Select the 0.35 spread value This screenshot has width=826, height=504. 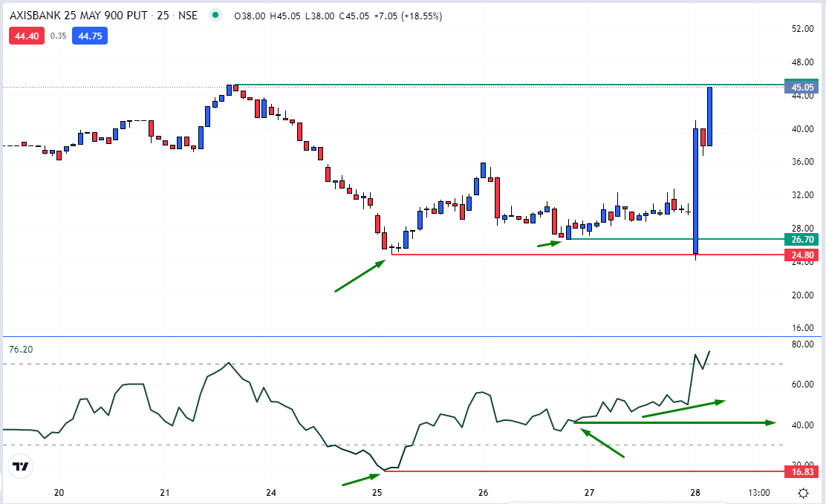pos(59,36)
